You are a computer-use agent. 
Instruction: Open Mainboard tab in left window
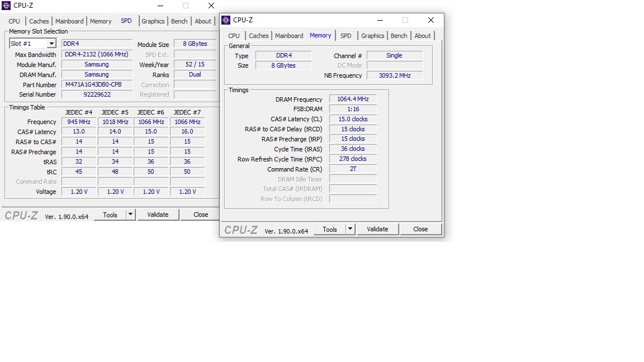coord(69,21)
